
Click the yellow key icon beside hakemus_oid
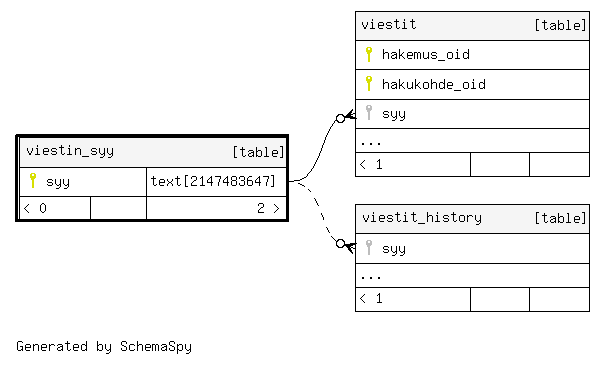coord(369,54)
